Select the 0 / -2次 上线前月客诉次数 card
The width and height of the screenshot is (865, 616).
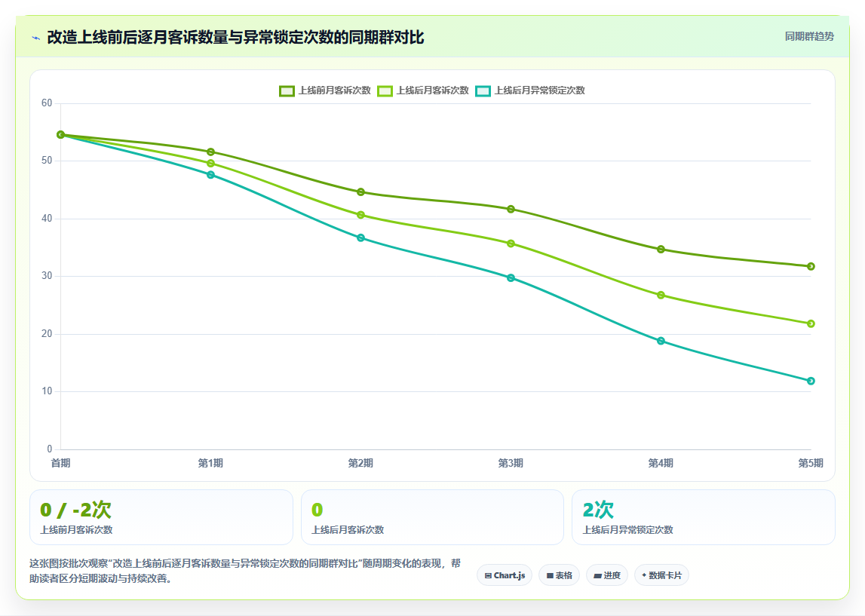(161, 517)
